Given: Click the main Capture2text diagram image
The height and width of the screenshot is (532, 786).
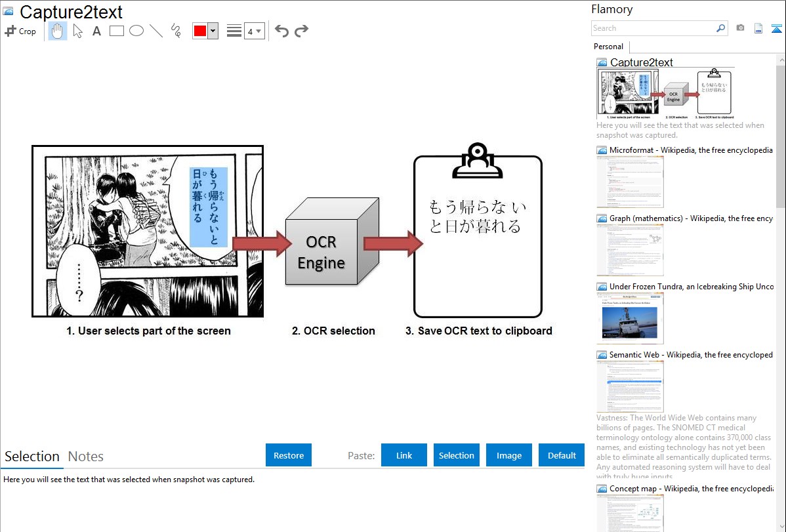Looking at the screenshot, I should [x=292, y=239].
